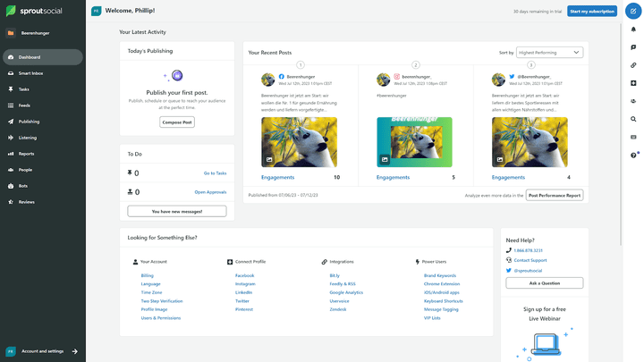Open the Billing link
Screen dimensions: 644x362
point(147,275)
